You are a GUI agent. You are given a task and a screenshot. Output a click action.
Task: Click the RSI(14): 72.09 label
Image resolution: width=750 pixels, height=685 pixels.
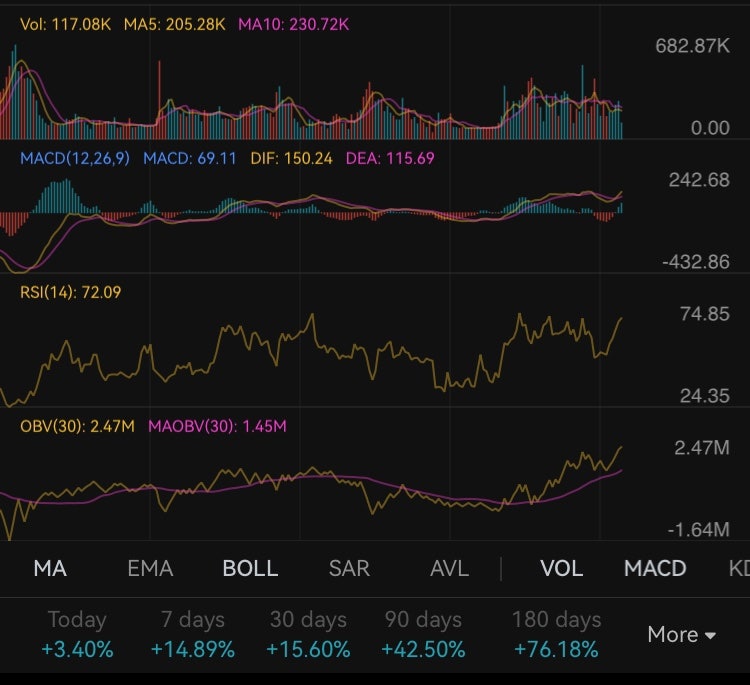tap(71, 292)
